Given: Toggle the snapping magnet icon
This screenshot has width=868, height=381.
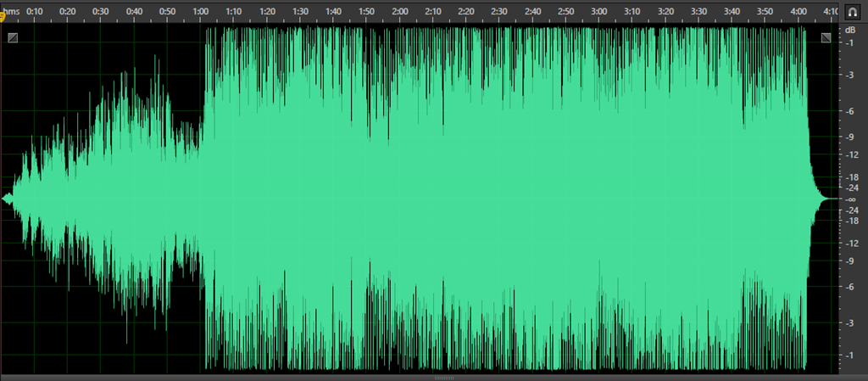Looking at the screenshot, I should pos(851,11).
